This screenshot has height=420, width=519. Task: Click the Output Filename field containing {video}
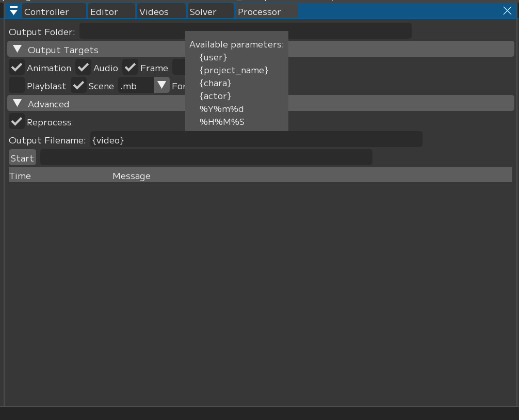(x=255, y=139)
